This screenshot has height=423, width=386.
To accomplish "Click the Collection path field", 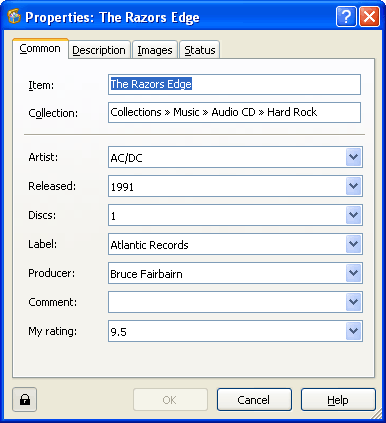I will [x=234, y=112].
